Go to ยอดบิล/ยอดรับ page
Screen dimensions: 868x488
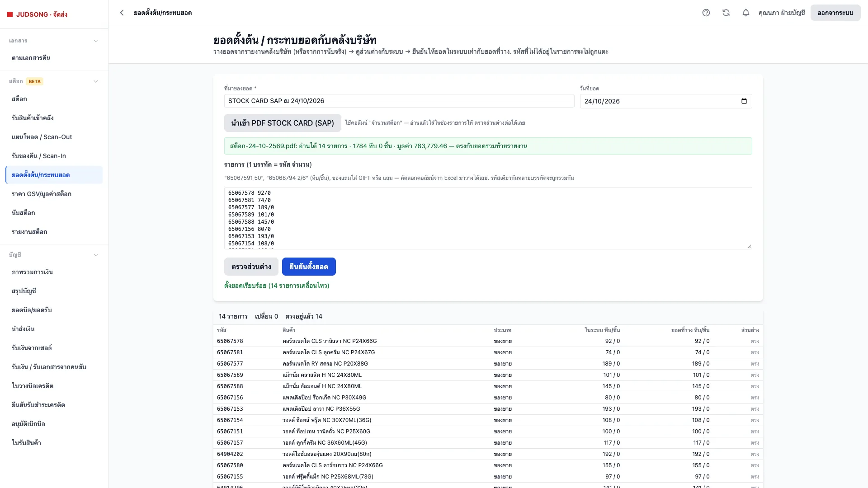[54, 310]
